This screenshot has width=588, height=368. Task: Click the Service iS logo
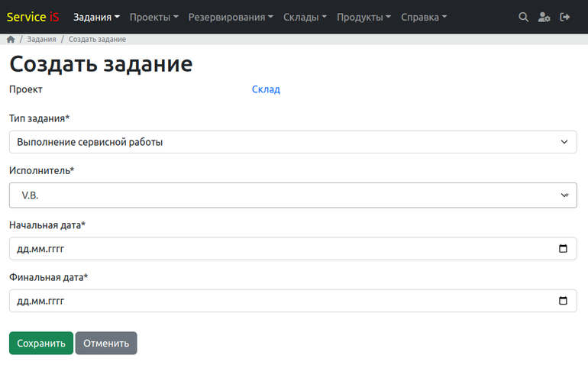[x=33, y=18]
